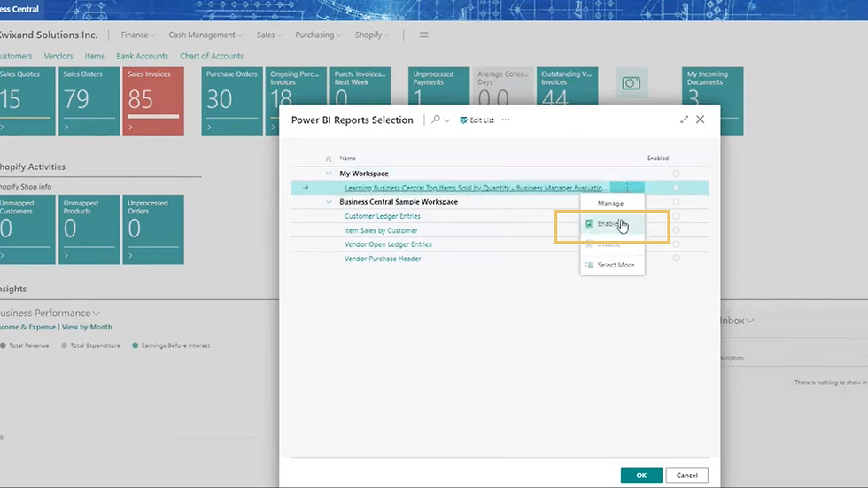Viewport: 868px width, 488px height.
Task: Toggle the My Workspace enabled checkbox
Action: [x=676, y=174]
